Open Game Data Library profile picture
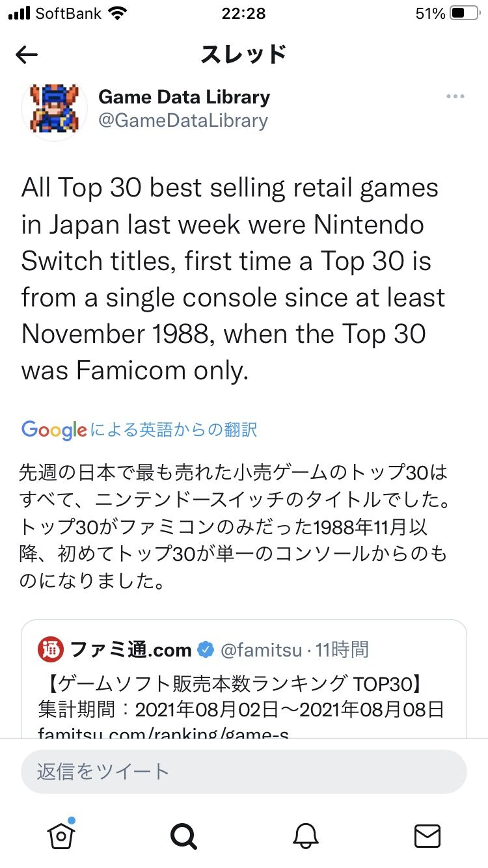The height and width of the screenshot is (868, 488). pos(55,108)
